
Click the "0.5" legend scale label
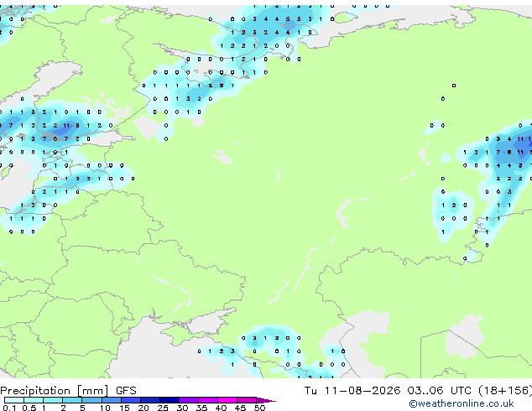pos(29,408)
